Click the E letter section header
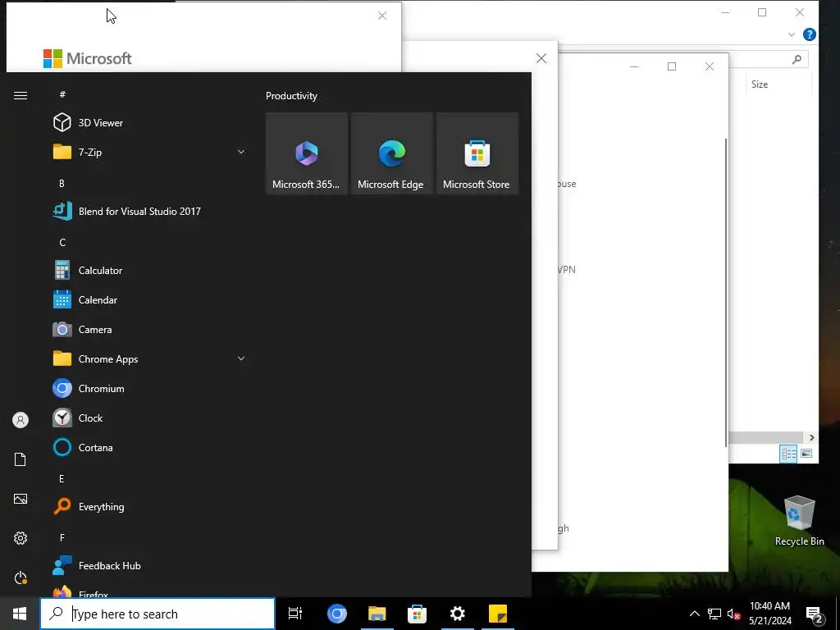The height and width of the screenshot is (630, 840). [62, 478]
